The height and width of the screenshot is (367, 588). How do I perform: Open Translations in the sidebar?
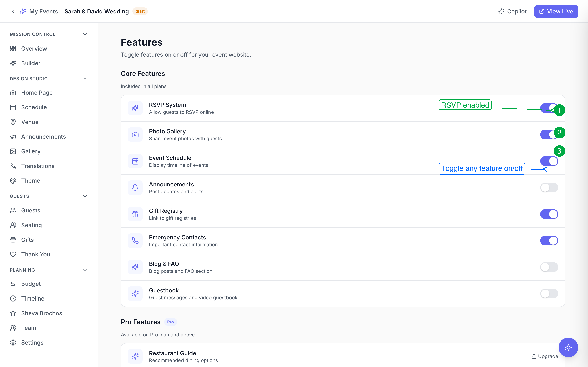(x=38, y=166)
